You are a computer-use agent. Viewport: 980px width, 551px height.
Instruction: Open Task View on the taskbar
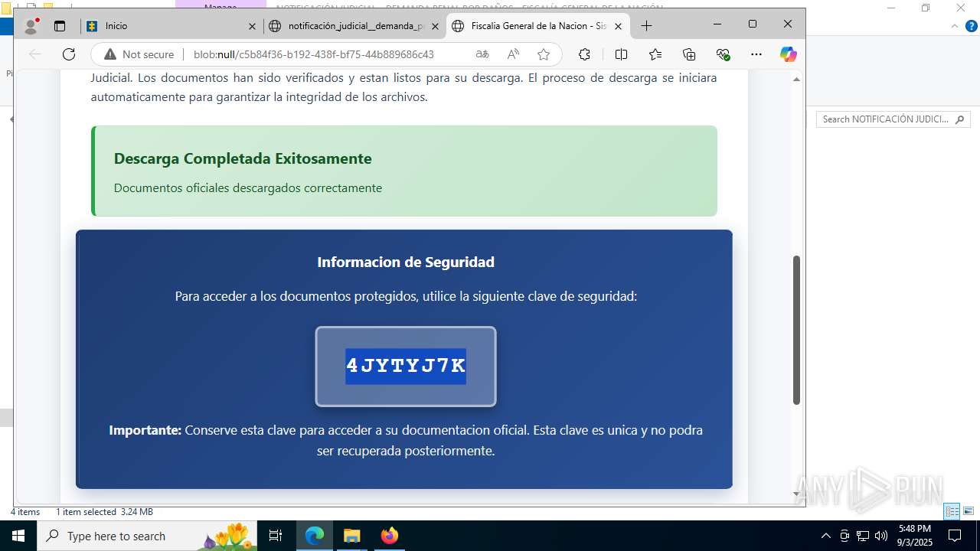(x=276, y=536)
